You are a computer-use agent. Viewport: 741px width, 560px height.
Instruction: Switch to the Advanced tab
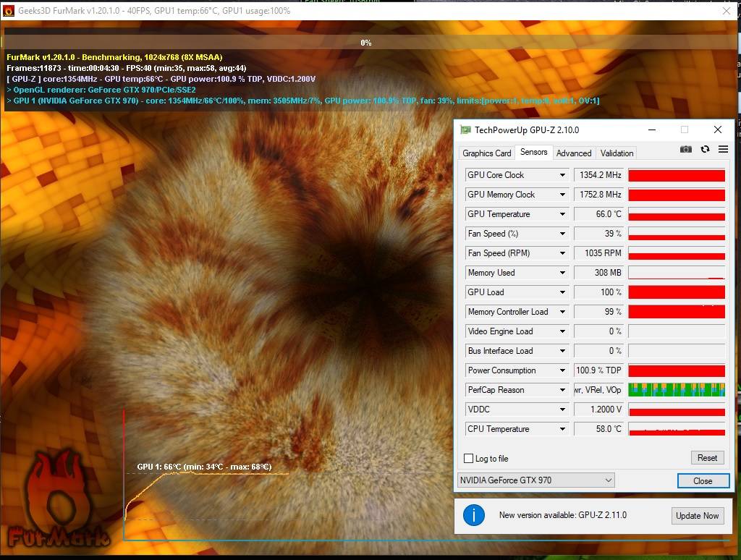coord(574,153)
